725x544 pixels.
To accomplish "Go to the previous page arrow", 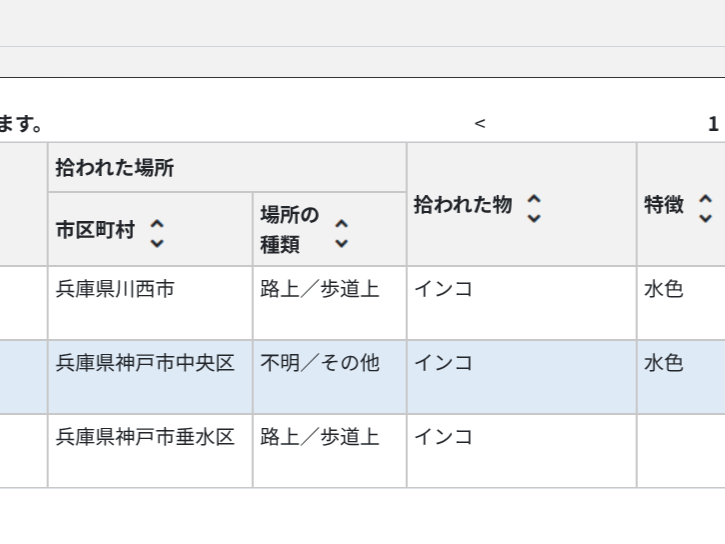I will pyautogui.click(x=480, y=124).
